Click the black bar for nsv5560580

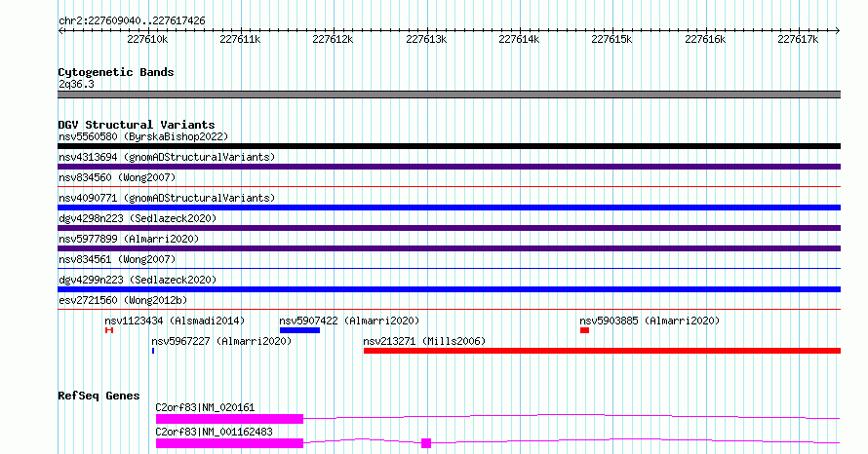449,146
